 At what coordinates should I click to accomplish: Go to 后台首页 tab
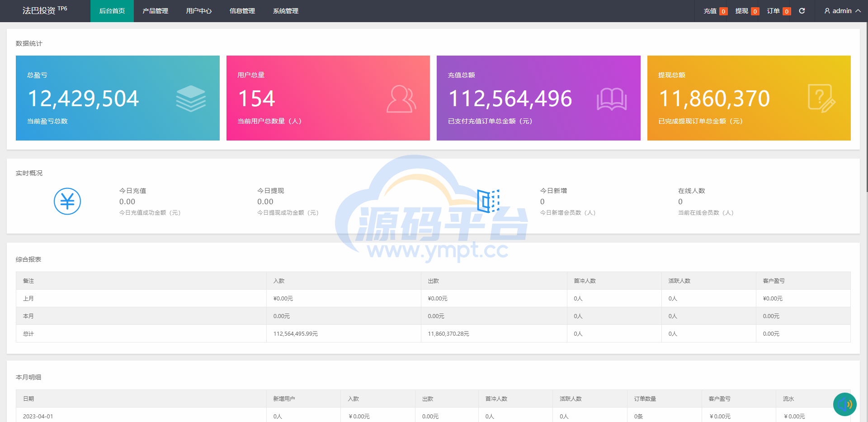112,11
